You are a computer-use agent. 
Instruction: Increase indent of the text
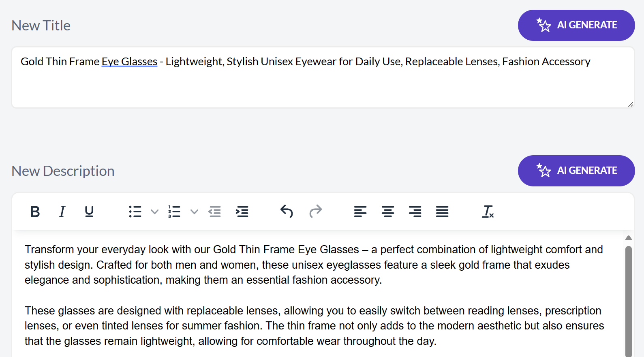242,212
